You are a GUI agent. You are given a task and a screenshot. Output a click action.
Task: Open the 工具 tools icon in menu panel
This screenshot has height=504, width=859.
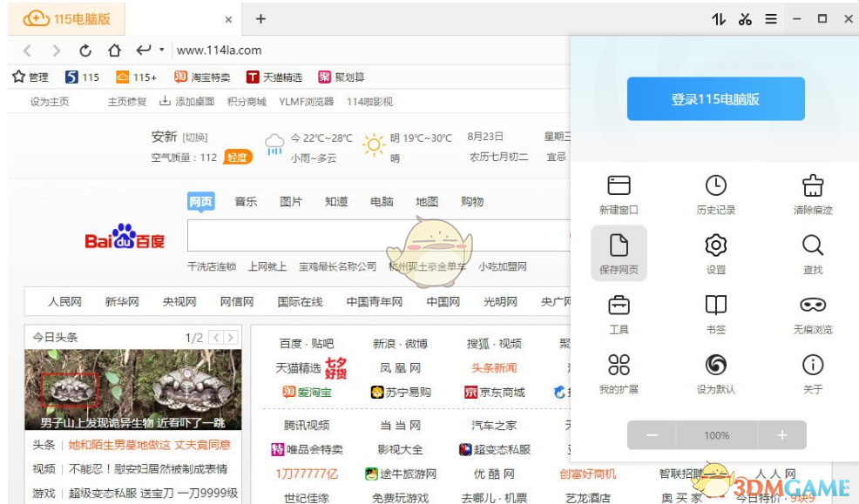(619, 312)
